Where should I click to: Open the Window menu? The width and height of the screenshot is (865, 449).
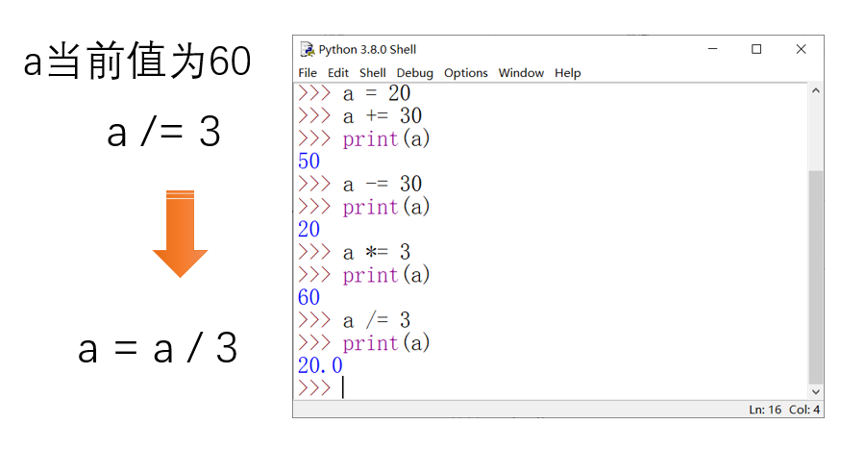[521, 73]
